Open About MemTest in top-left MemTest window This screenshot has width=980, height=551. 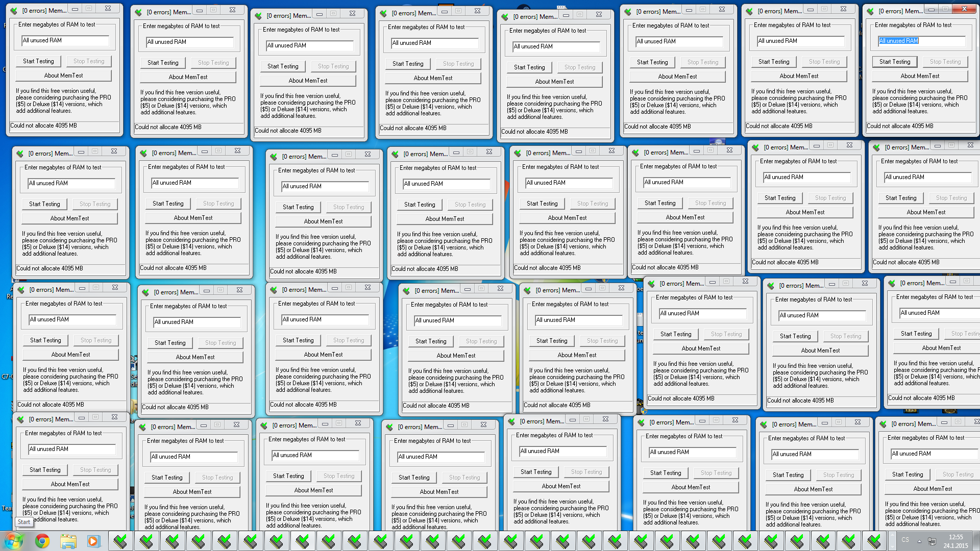[63, 76]
